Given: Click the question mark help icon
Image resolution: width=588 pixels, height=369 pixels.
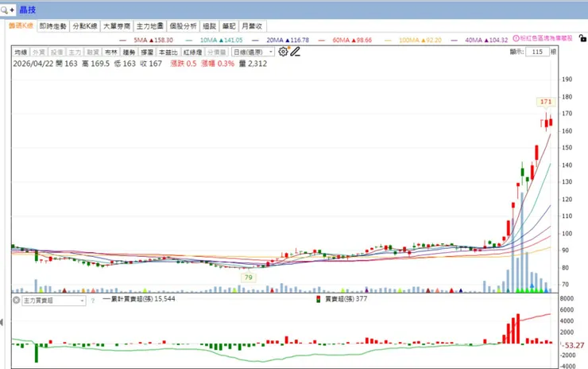Looking at the screenshot, I should [x=93, y=301].
